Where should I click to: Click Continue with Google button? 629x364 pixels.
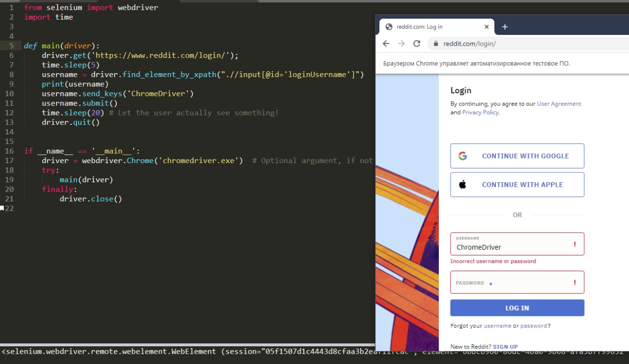517,156
